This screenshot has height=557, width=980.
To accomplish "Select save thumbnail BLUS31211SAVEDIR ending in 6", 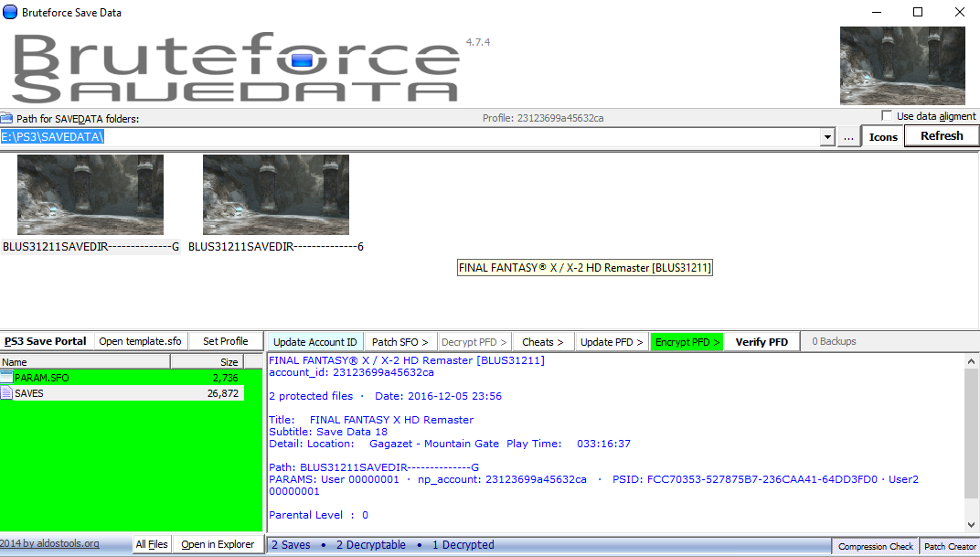I will pos(276,195).
